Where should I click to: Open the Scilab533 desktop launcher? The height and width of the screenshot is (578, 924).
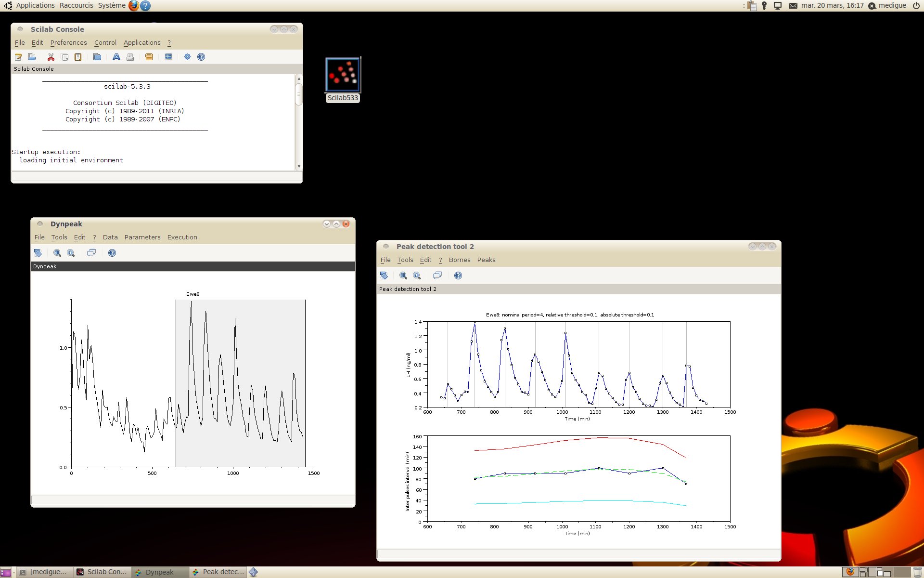pyautogui.click(x=343, y=80)
